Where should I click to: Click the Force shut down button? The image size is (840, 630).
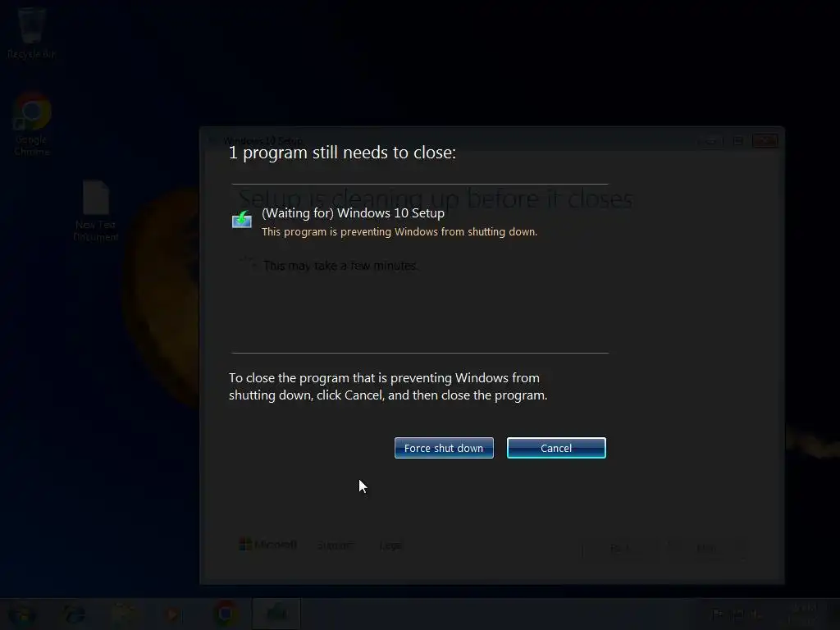pos(444,448)
